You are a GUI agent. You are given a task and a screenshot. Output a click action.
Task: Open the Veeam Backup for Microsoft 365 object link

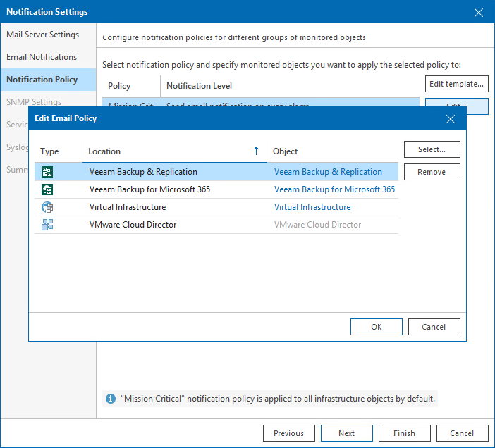334,189
